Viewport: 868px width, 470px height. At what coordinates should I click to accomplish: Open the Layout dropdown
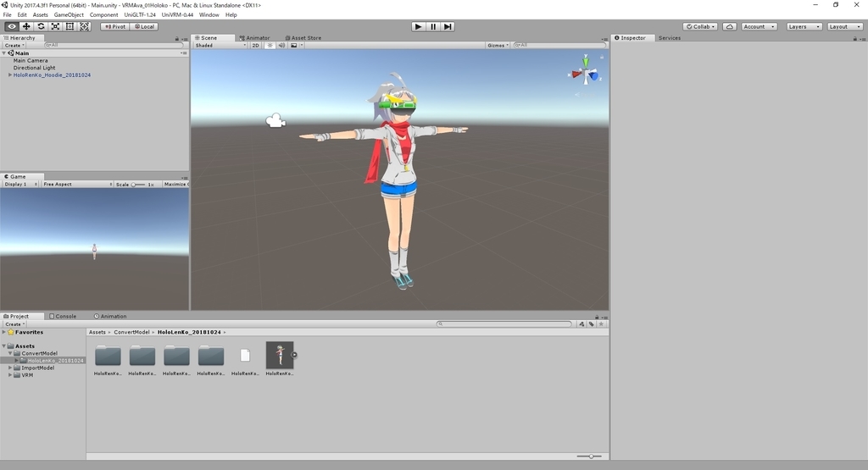tap(844, 26)
